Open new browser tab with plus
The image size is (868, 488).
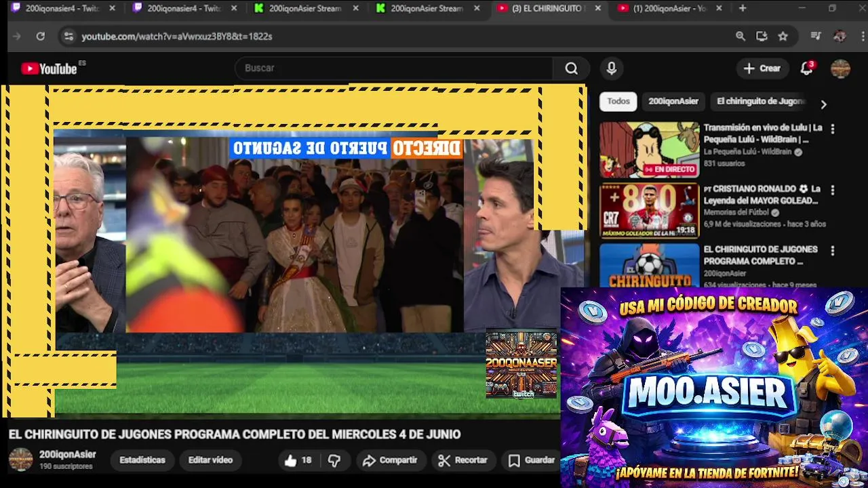coord(743,8)
